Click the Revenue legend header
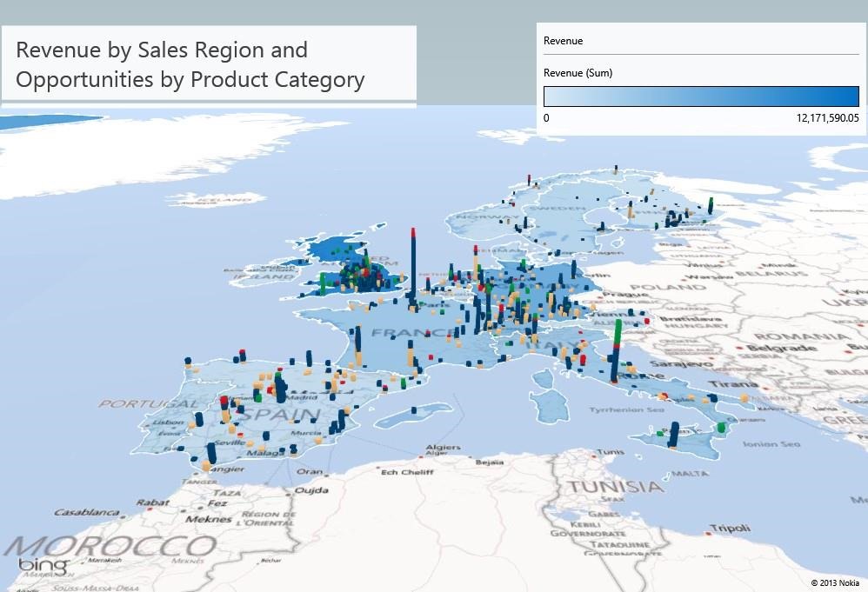This screenshot has height=592, width=868. pos(563,41)
